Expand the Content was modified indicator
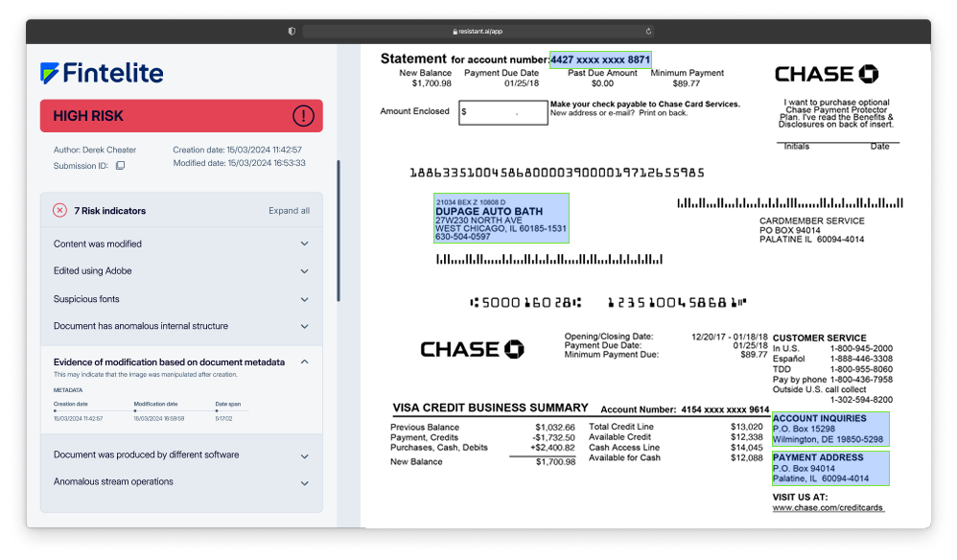The width and height of the screenshot is (957, 560). point(305,244)
